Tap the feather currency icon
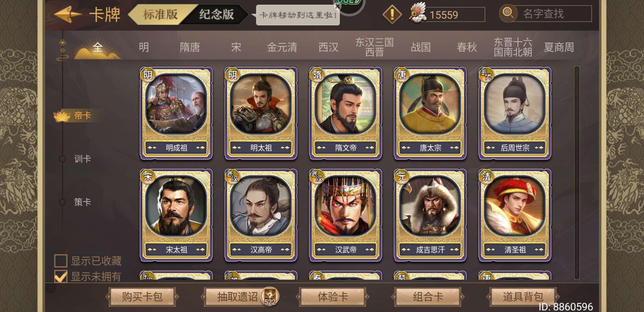Image resolution: width=644 pixels, height=312 pixels. pos(418,13)
